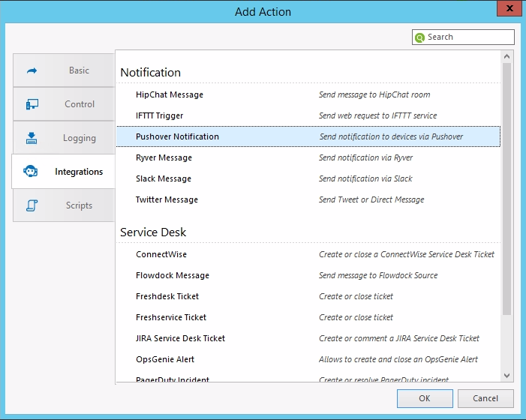
Task: Click the green search magnifier icon
Action: pyautogui.click(x=420, y=37)
